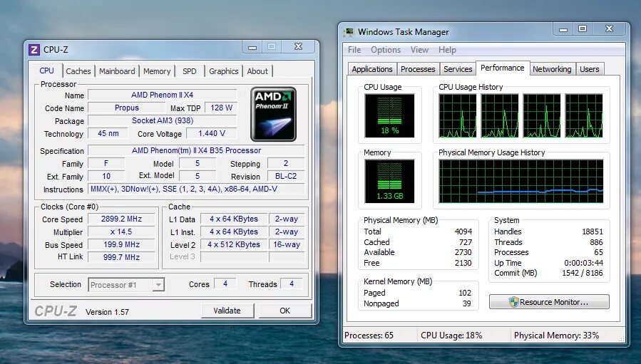Viewport: 641px width, 364px height.
Task: Click 'CPU Usage: 18%' in the status bar
Action: (451, 336)
